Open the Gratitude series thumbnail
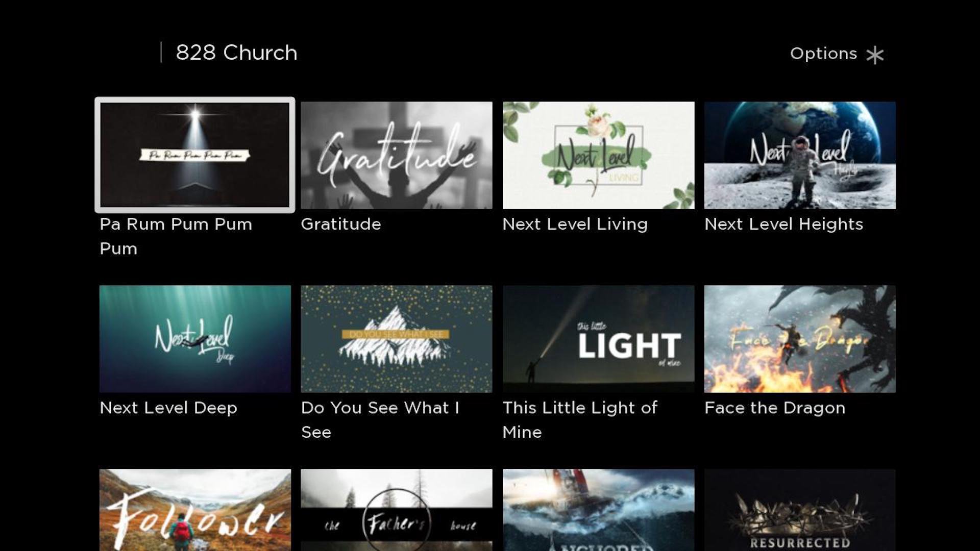Screen dimensions: 980x551 (397, 155)
